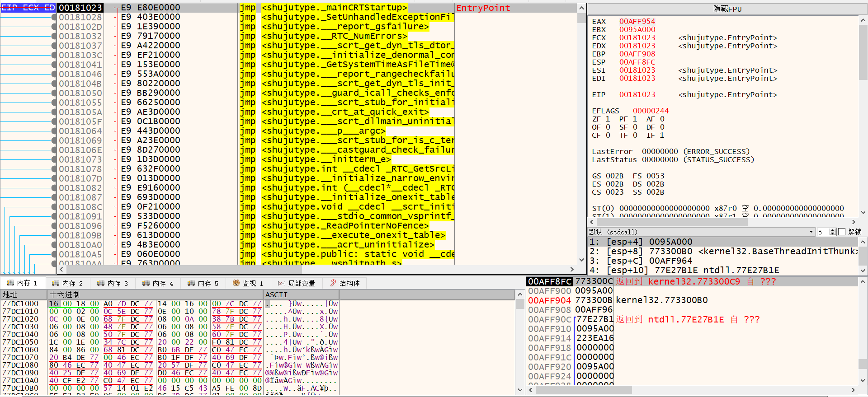Click breakpoint bullet beside address 00181064
868x397 pixels.
[54, 131]
